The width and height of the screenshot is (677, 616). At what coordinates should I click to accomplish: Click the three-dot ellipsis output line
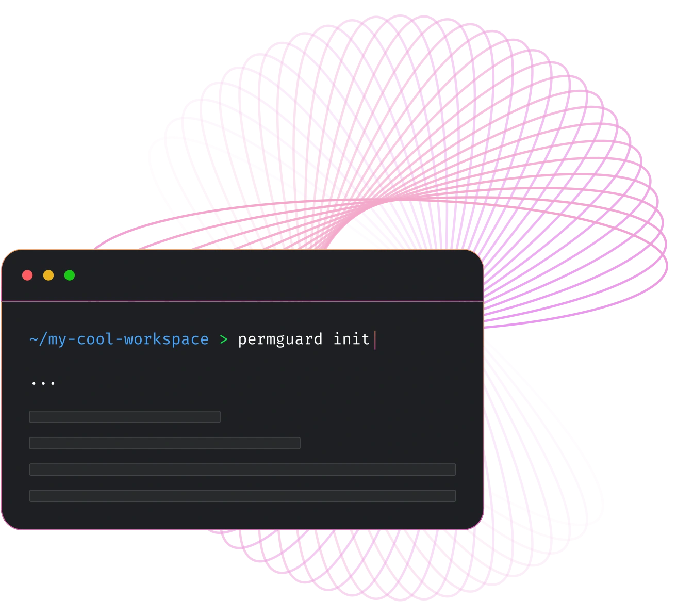[43, 383]
